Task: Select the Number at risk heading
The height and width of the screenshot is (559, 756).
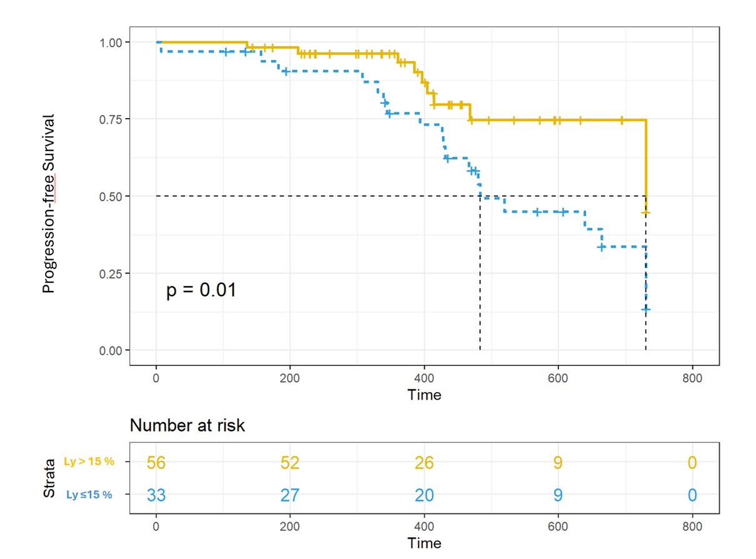Action: pyautogui.click(x=187, y=426)
